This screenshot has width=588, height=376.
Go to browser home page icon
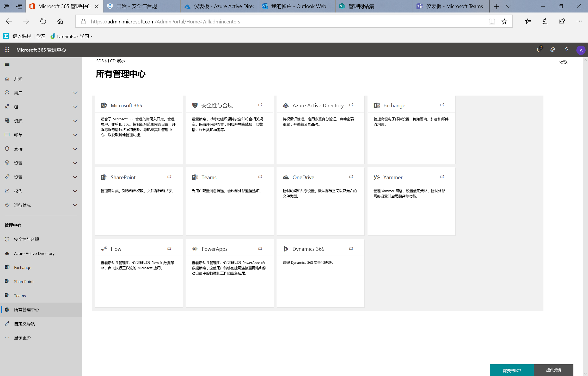point(60,21)
